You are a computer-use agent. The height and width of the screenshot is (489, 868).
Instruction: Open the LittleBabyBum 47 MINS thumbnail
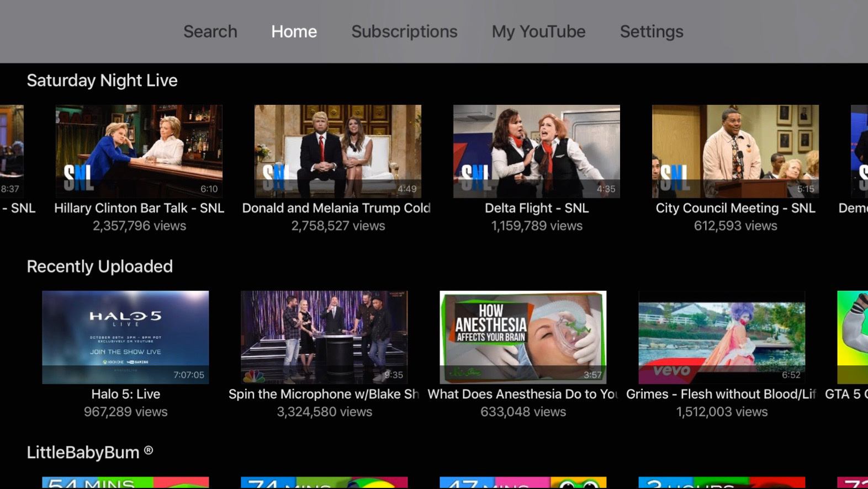click(523, 483)
